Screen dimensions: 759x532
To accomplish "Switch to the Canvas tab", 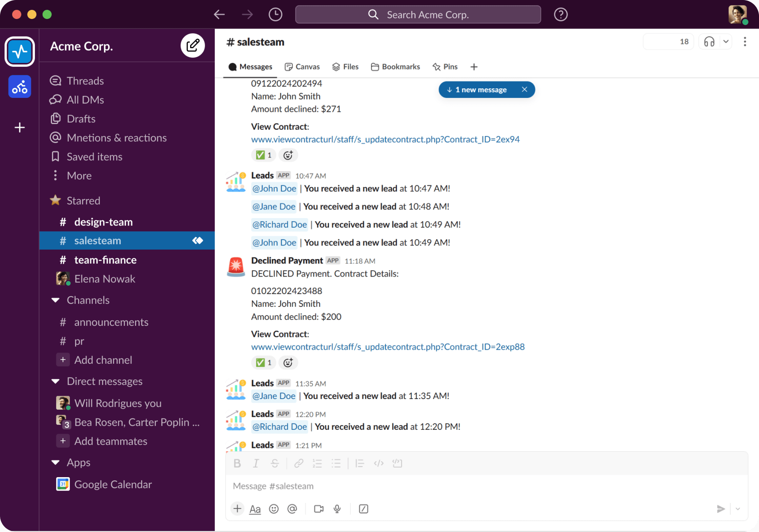I will 302,67.
